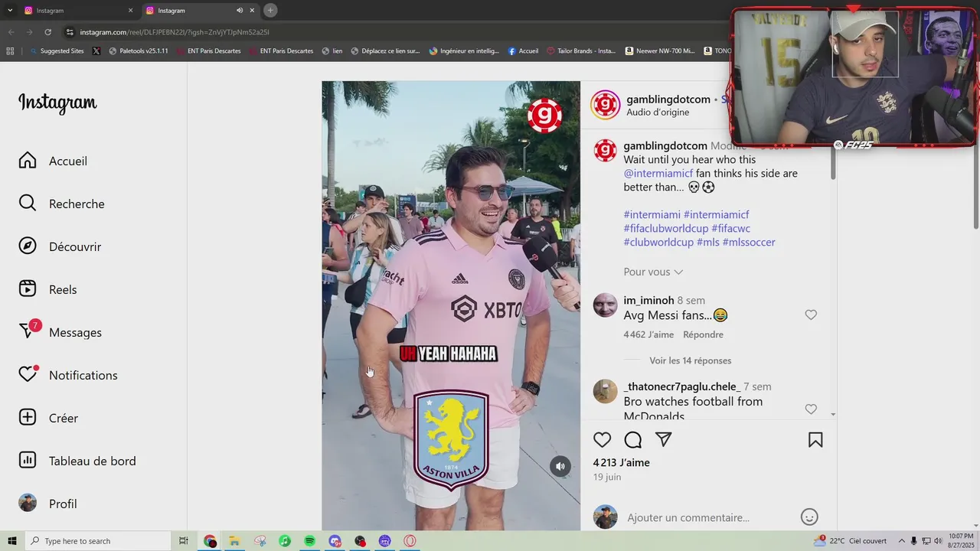Click the taskbar search box
980x551 pixels.
tap(98, 541)
